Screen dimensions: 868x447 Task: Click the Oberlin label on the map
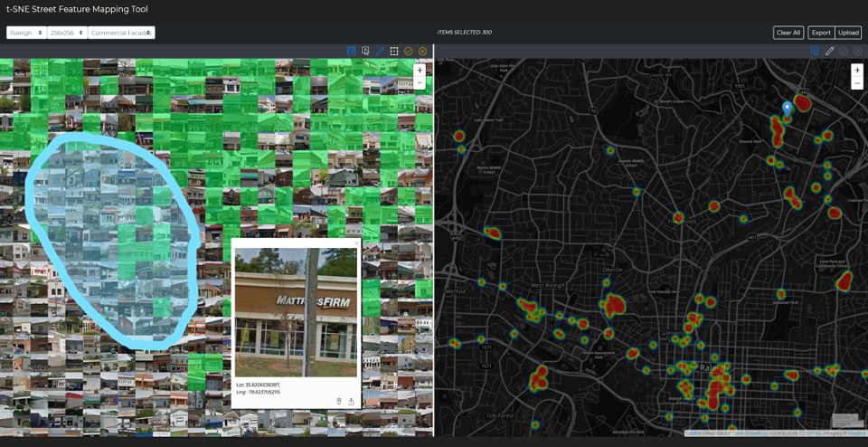pos(612,270)
